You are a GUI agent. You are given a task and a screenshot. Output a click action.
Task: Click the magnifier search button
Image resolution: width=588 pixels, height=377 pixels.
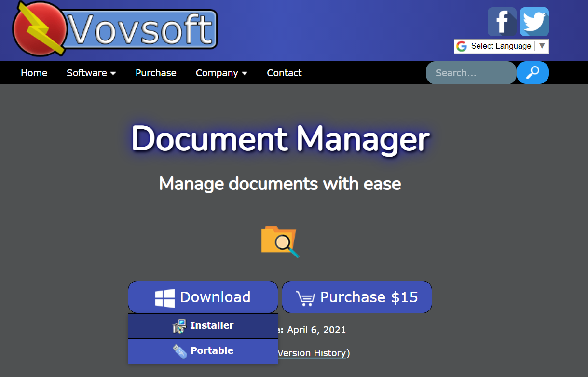click(x=533, y=73)
